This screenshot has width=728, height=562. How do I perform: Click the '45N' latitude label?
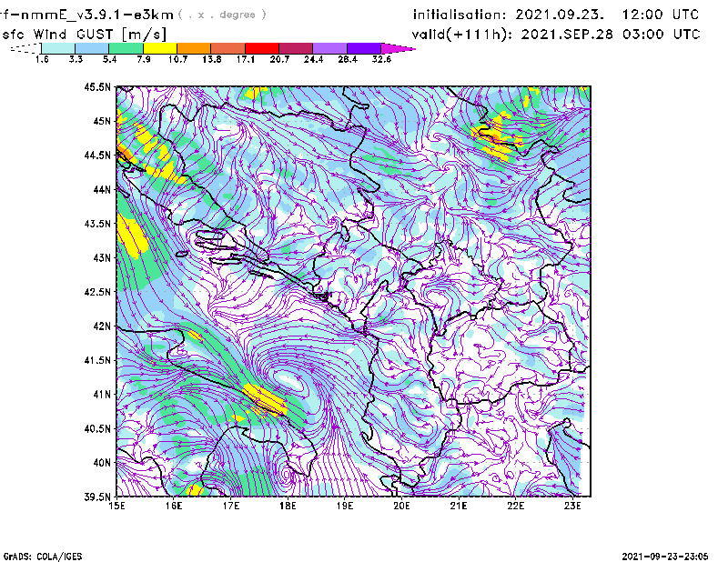point(102,121)
